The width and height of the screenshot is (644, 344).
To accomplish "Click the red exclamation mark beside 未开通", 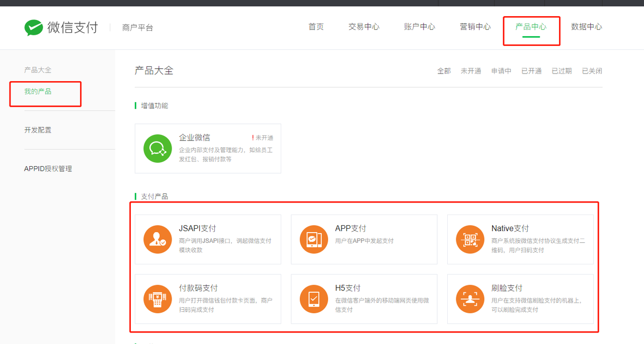I will [253, 137].
